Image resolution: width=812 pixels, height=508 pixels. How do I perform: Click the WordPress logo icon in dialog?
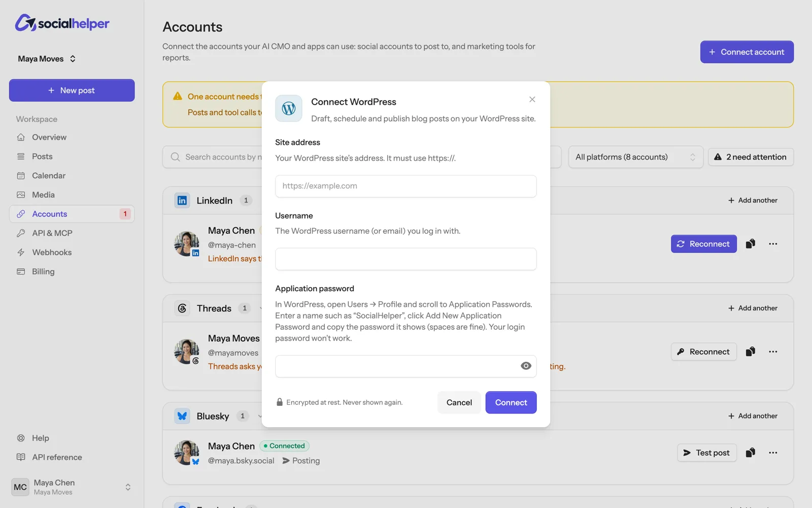289,108
